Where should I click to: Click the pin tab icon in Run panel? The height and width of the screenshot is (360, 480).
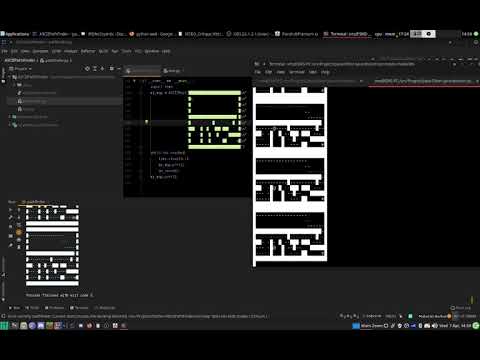[11, 245]
